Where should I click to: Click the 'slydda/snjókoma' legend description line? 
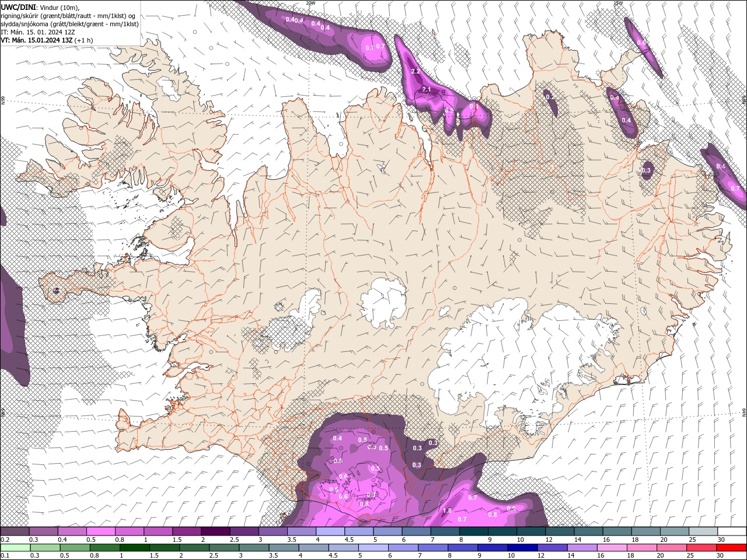[x=69, y=24]
